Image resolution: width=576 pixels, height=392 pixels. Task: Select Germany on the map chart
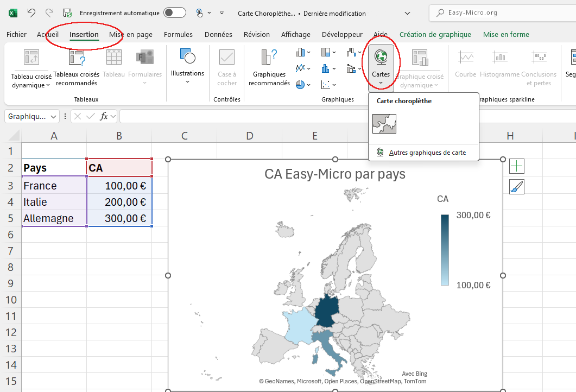tap(328, 312)
